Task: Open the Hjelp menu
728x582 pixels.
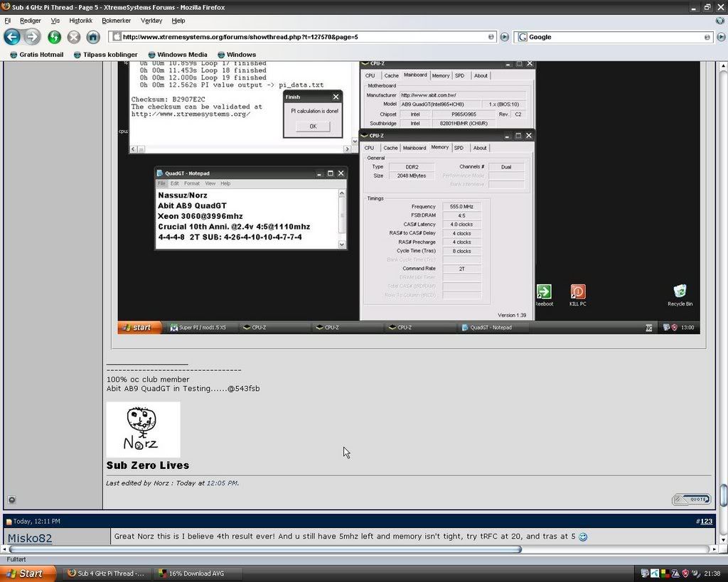Action: [x=178, y=21]
